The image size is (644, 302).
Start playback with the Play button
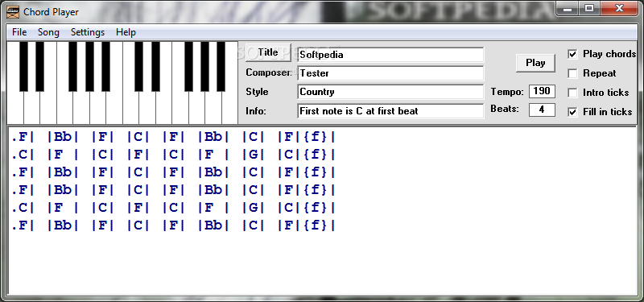click(535, 63)
